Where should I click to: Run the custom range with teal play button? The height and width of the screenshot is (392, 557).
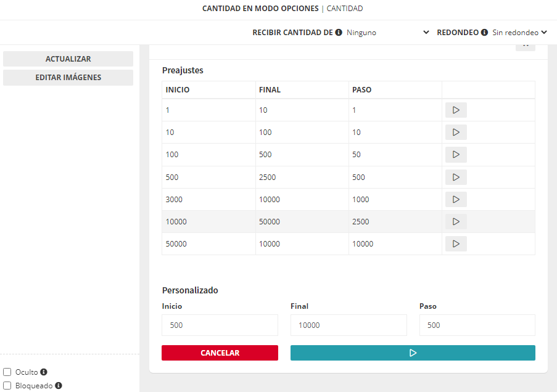pyautogui.click(x=413, y=353)
